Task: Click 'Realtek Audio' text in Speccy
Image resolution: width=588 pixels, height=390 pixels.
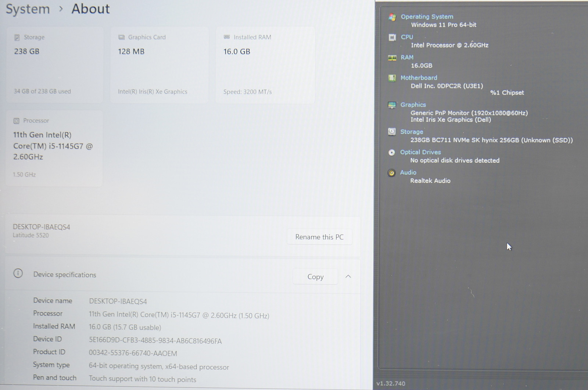Action: (x=430, y=180)
